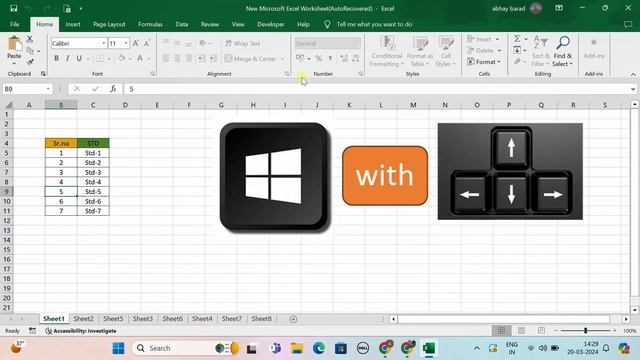Add a new sheet with plus icon
This screenshot has height=360, width=640.
293,319
